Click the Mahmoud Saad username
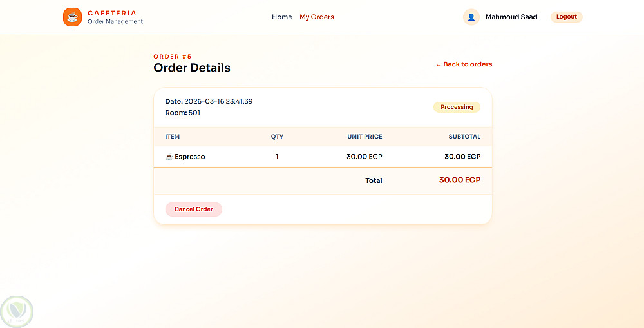 (x=511, y=17)
